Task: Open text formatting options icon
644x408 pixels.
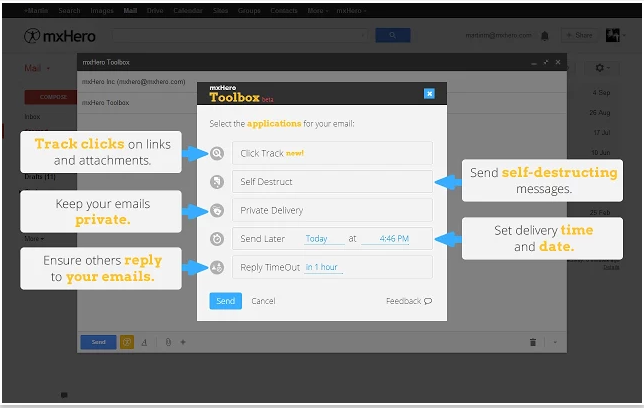Action: coord(144,342)
